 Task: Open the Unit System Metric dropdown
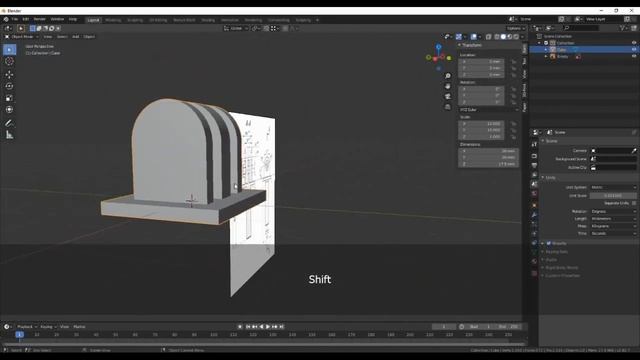(x=613, y=187)
